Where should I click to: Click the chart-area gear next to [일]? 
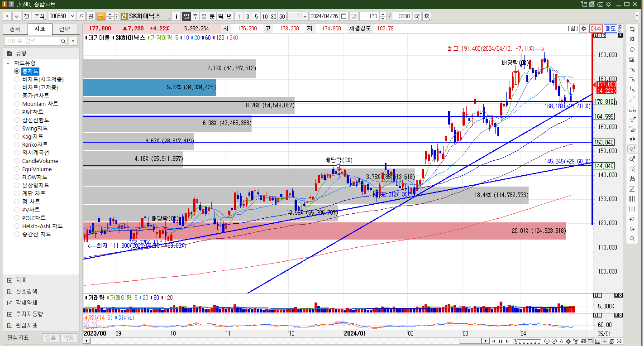tap(584, 28)
